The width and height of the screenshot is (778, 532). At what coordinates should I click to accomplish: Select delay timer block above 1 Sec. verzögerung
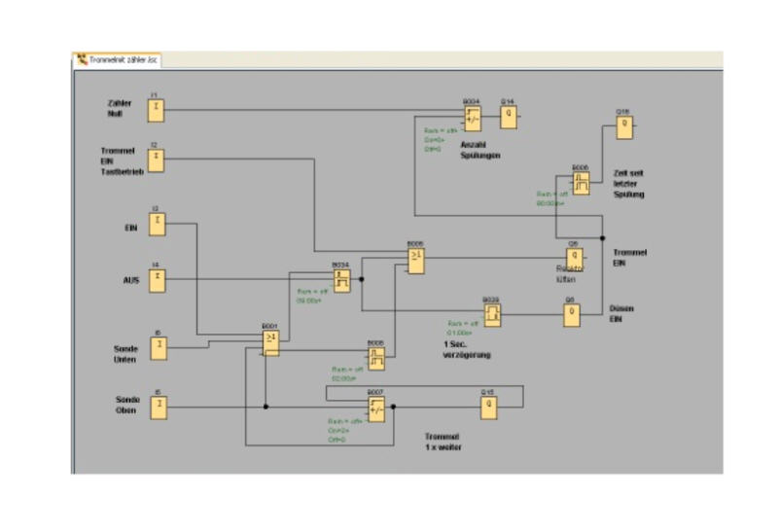pos(493,312)
